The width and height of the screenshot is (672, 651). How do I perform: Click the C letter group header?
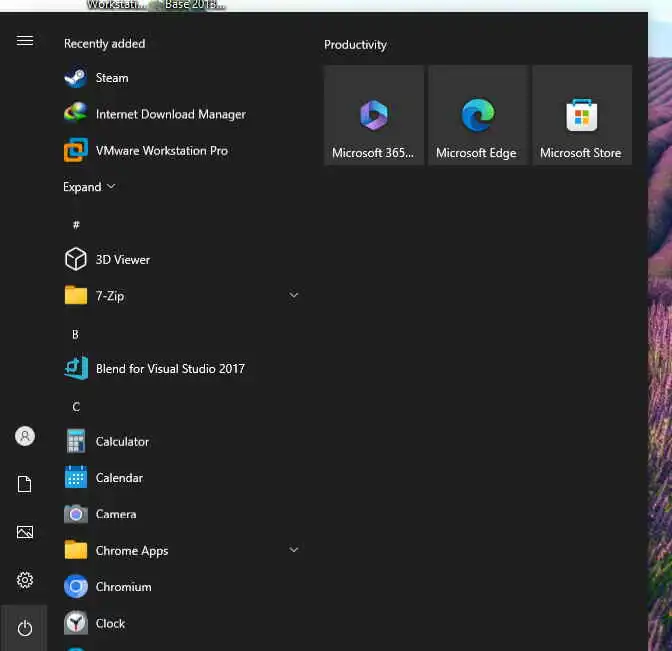(x=76, y=407)
